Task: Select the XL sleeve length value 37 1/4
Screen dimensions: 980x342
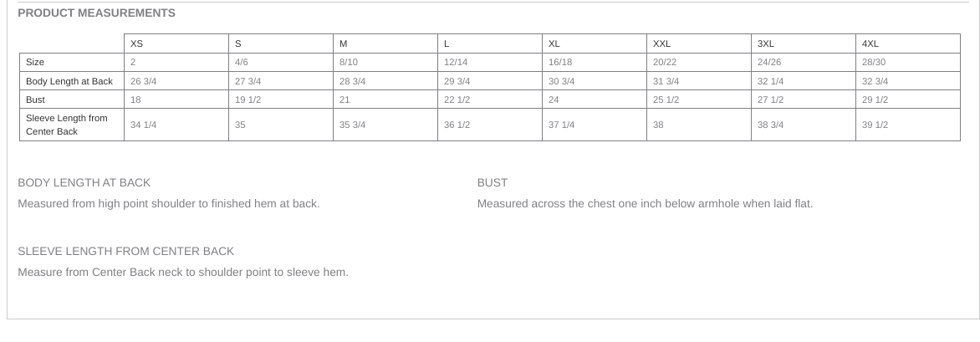Action: pyautogui.click(x=561, y=125)
